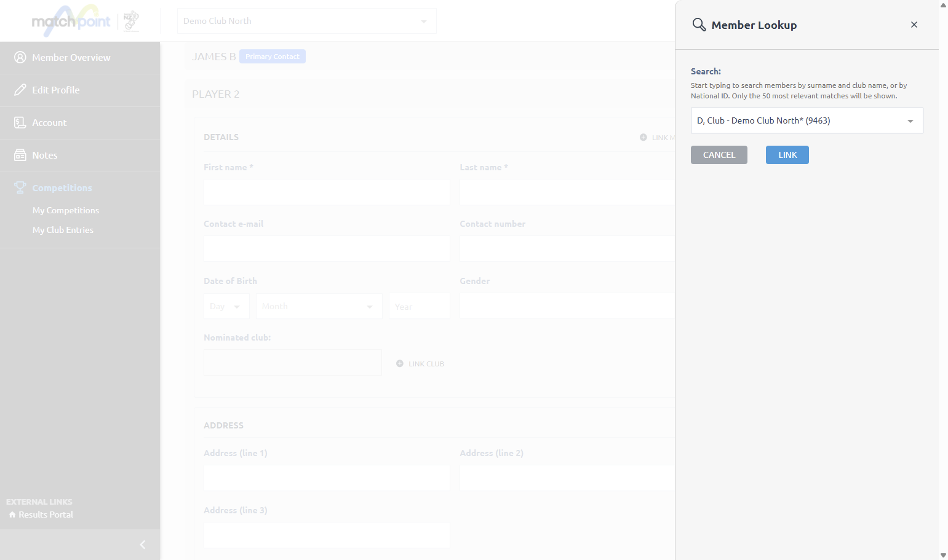Click the Member Lookup magnifier icon

[x=699, y=25]
